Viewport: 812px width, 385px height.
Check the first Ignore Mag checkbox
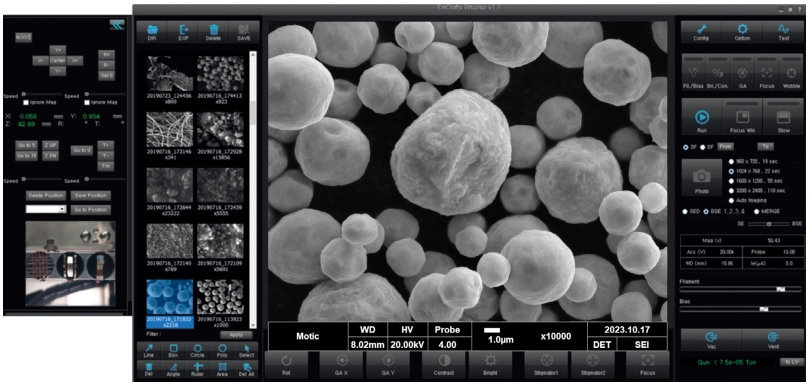click(x=25, y=102)
